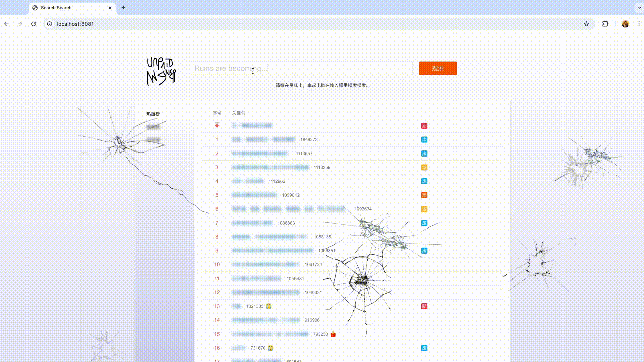Bookmark this page with the star icon
The height and width of the screenshot is (362, 644).
point(586,24)
